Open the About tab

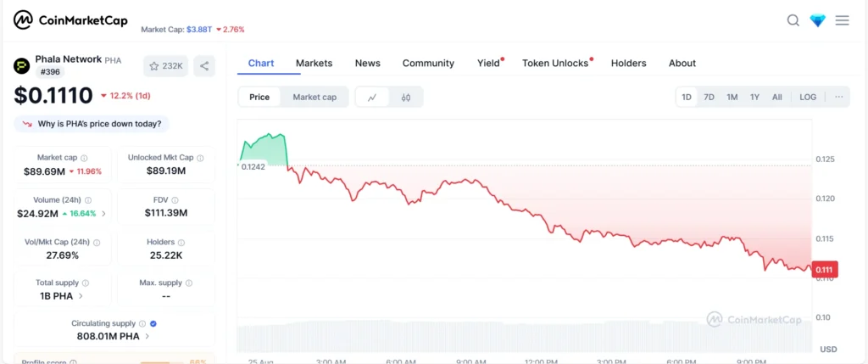coord(682,63)
